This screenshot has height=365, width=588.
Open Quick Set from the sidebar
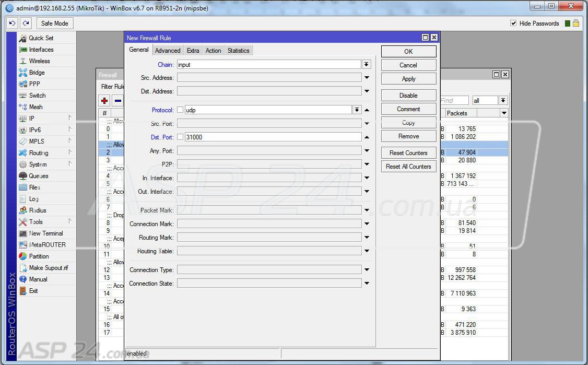point(41,38)
